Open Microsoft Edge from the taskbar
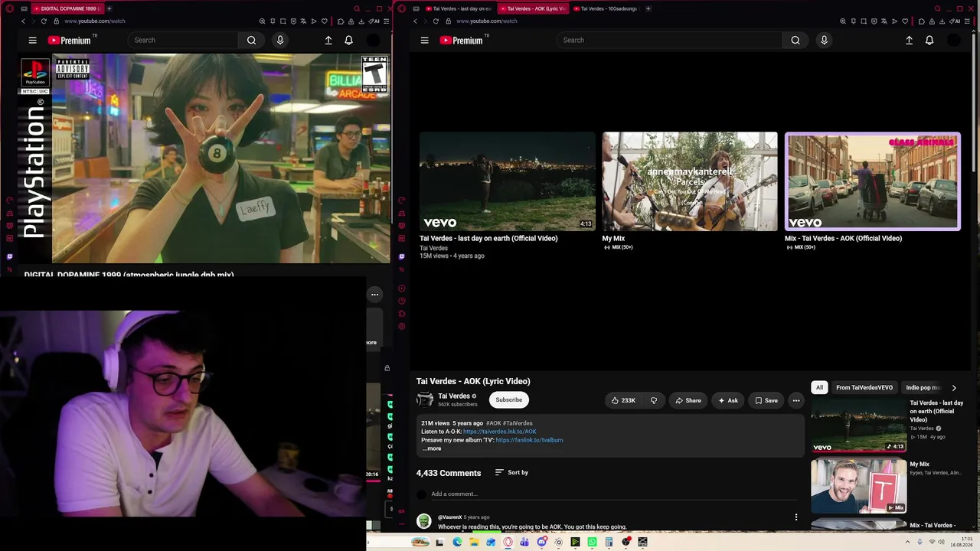This screenshot has width=980, height=551. [457, 542]
